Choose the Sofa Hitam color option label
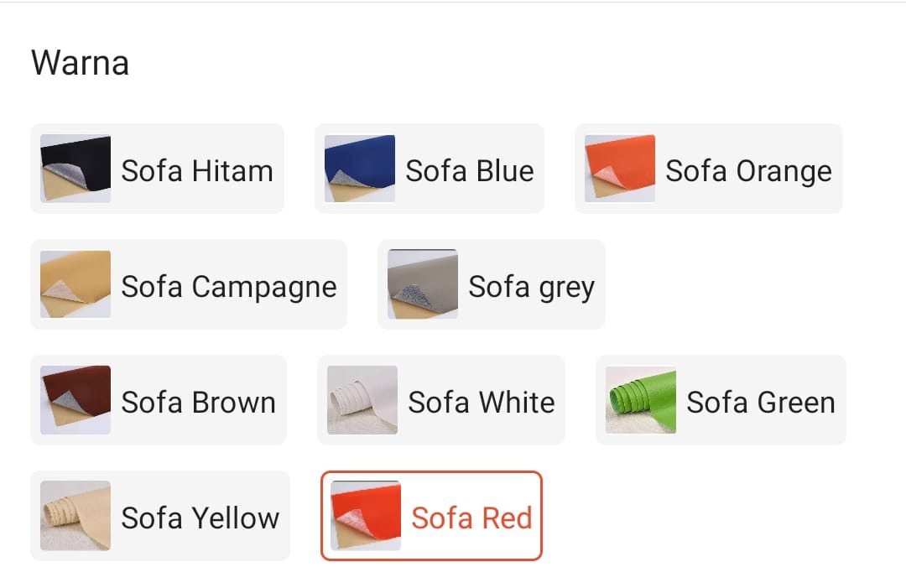906x588 pixels. pos(197,171)
